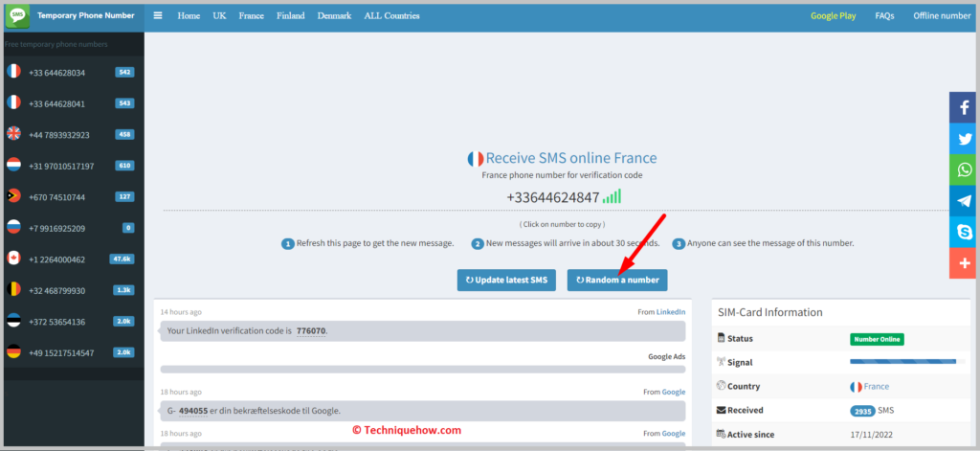This screenshot has width=980, height=451.
Task: Select number +32 468799930 in sidebar
Action: 56,291
